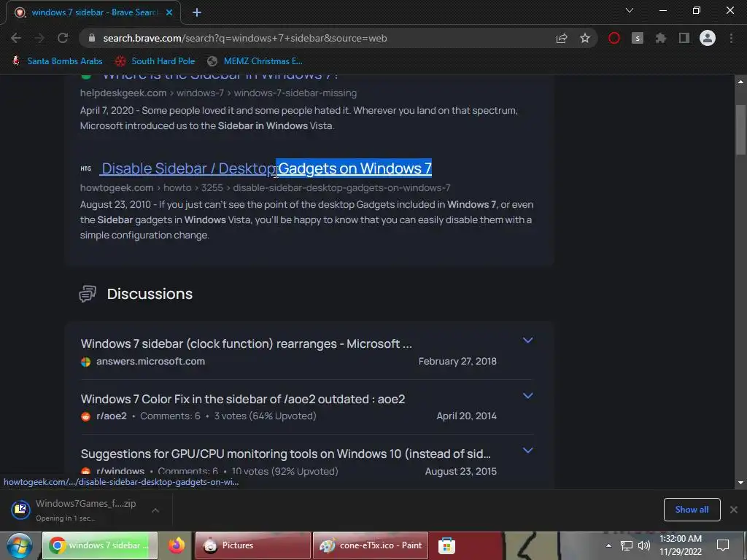
Task: Click the r/aoe2 subreddit label
Action: [112, 416]
